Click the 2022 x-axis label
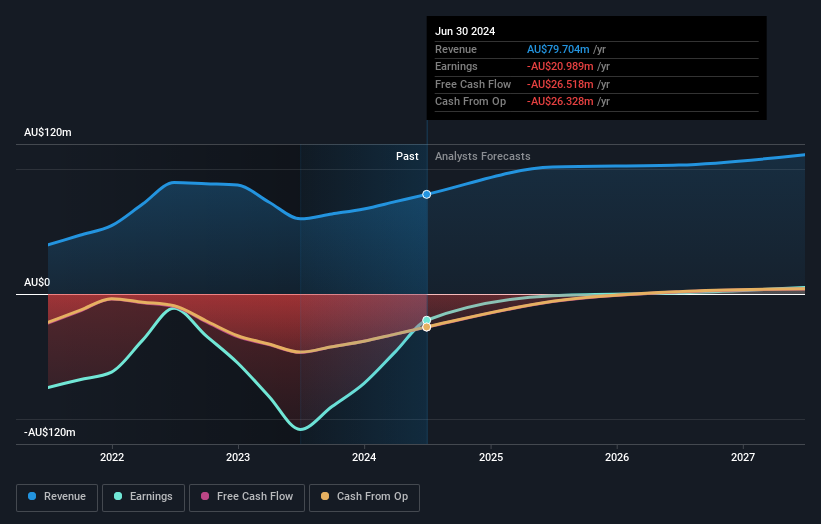 pos(112,457)
